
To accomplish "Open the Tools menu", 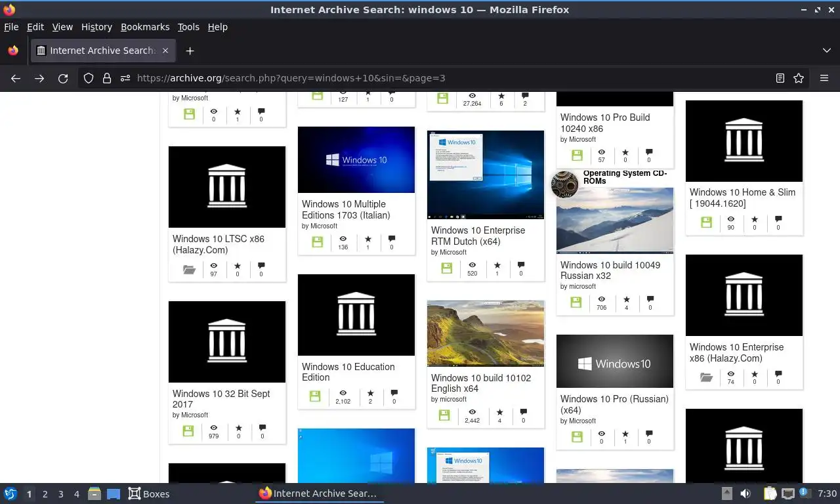I will pos(188,27).
